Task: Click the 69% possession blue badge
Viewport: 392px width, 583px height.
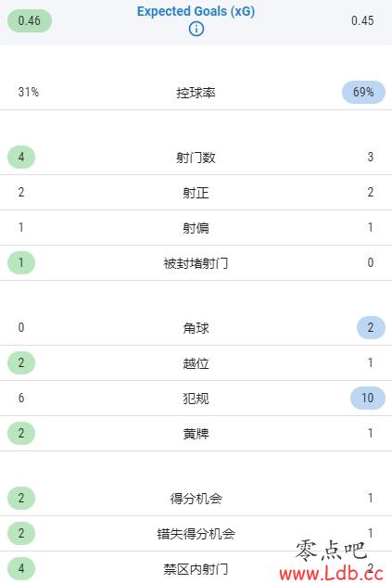Action: (x=363, y=92)
